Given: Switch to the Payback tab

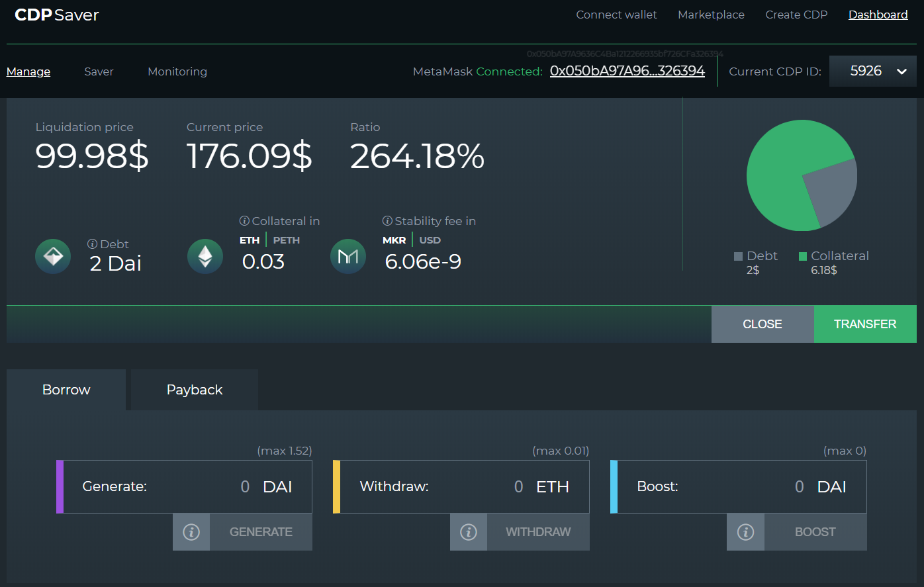Looking at the screenshot, I should pyautogui.click(x=195, y=390).
